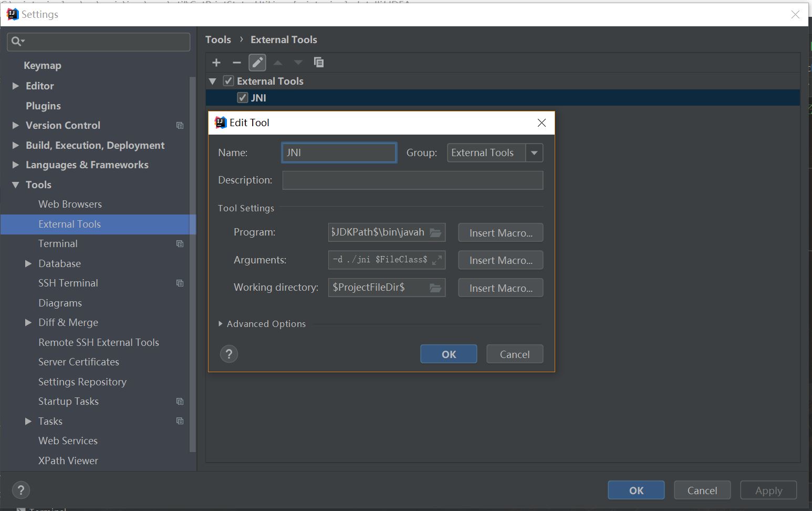Toggle the JNI tool checkbox

(243, 97)
